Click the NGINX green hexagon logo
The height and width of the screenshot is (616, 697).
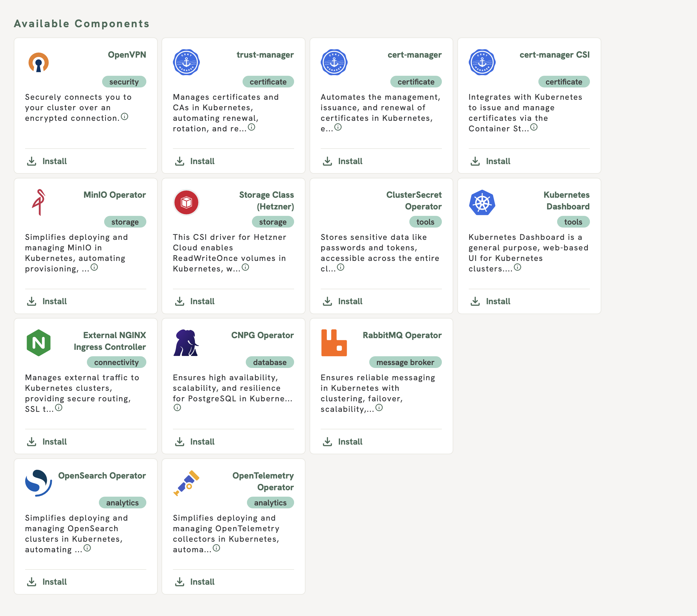pos(39,343)
